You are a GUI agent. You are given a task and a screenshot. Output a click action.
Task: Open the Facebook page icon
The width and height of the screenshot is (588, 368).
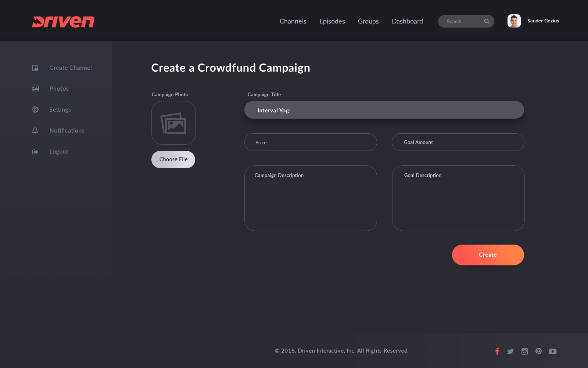coord(497,351)
